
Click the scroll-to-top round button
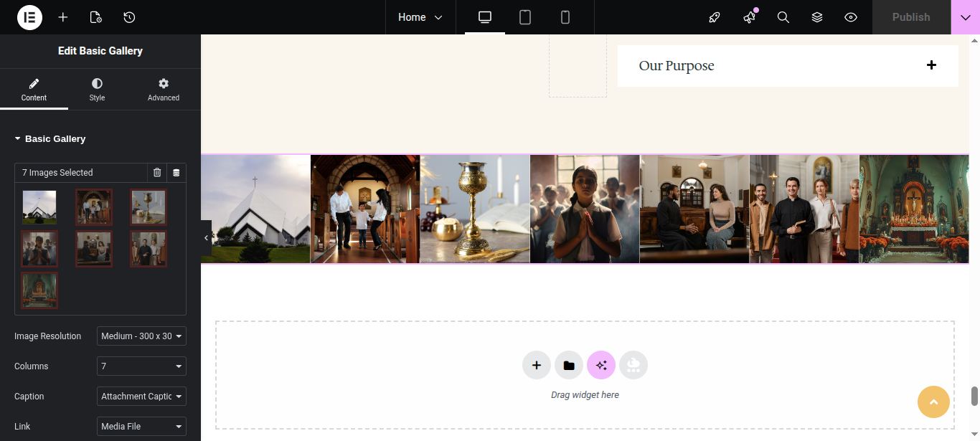[933, 402]
